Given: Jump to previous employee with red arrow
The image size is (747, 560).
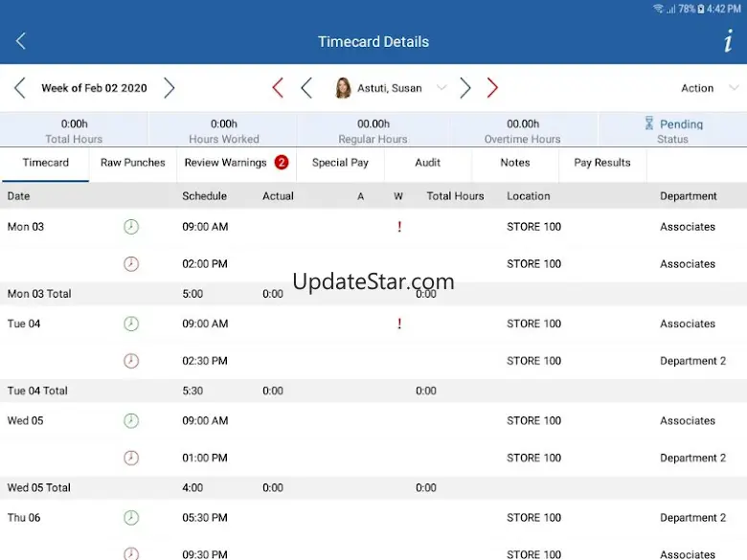Looking at the screenshot, I should pyautogui.click(x=278, y=88).
